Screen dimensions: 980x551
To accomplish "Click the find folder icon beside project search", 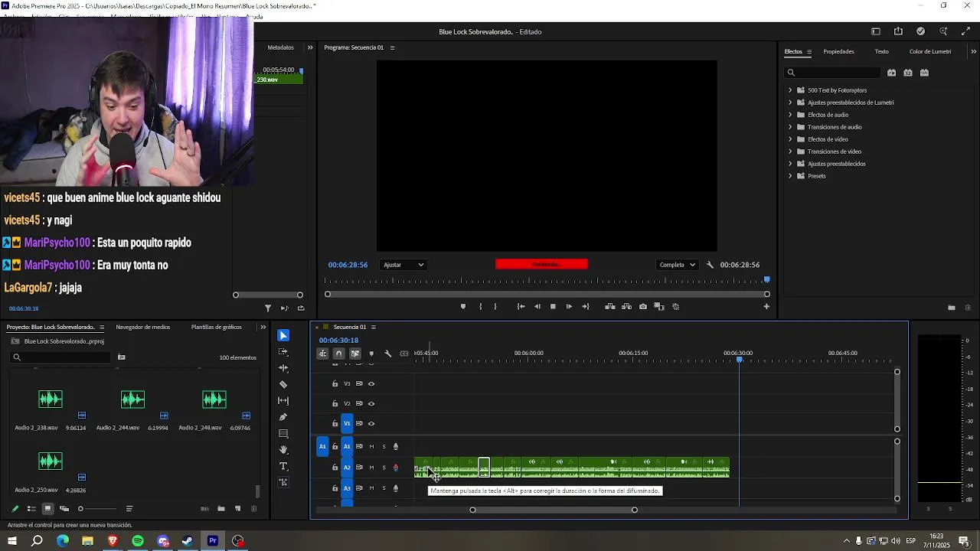I will coord(121,357).
